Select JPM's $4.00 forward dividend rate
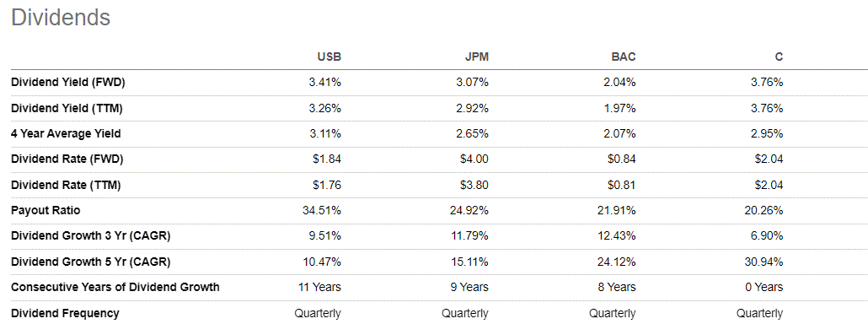 tap(474, 159)
